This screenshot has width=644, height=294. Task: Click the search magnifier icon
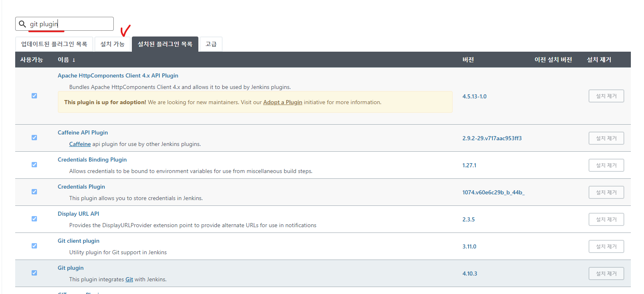[x=23, y=24]
